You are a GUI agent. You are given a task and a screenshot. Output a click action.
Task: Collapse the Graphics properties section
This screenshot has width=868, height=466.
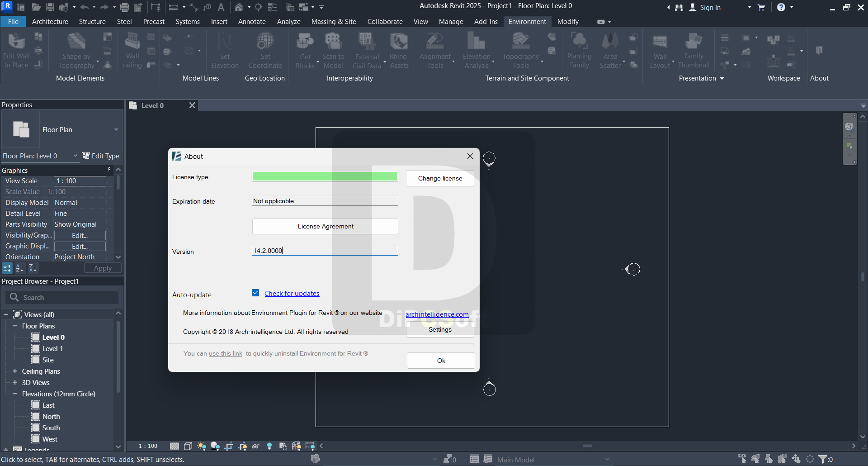(109, 169)
